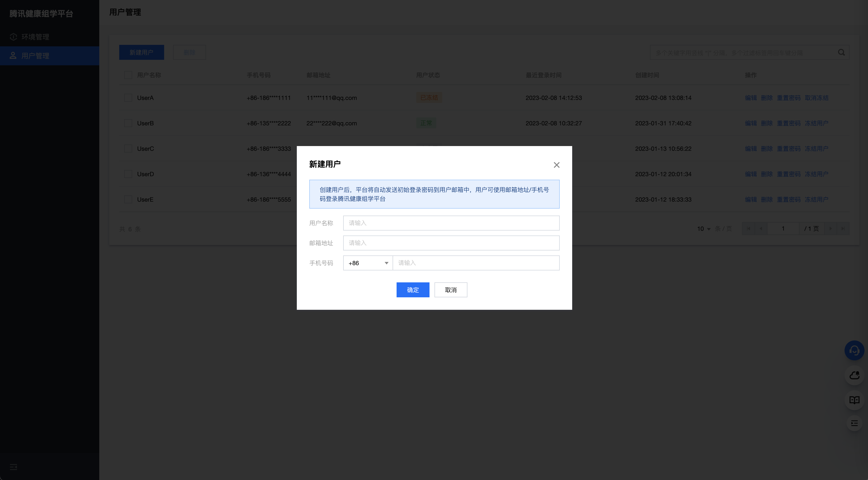Click the cloud icon floating button
Screen dimensions: 868x480
(x=854, y=375)
